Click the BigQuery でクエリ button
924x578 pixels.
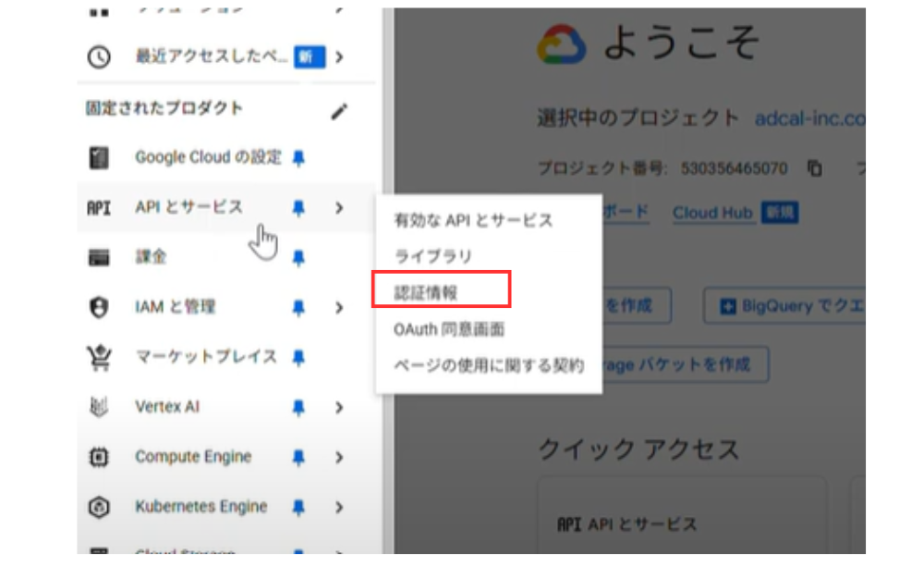point(784,306)
